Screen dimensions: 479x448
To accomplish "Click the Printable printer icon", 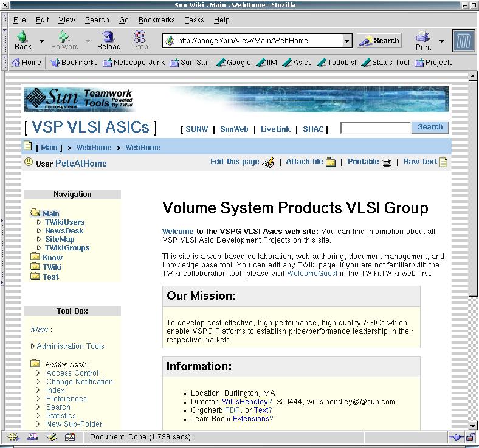I will (x=387, y=162).
